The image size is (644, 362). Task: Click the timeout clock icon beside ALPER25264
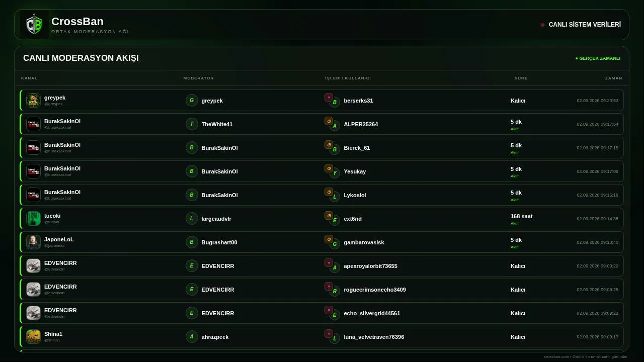pos(329,121)
